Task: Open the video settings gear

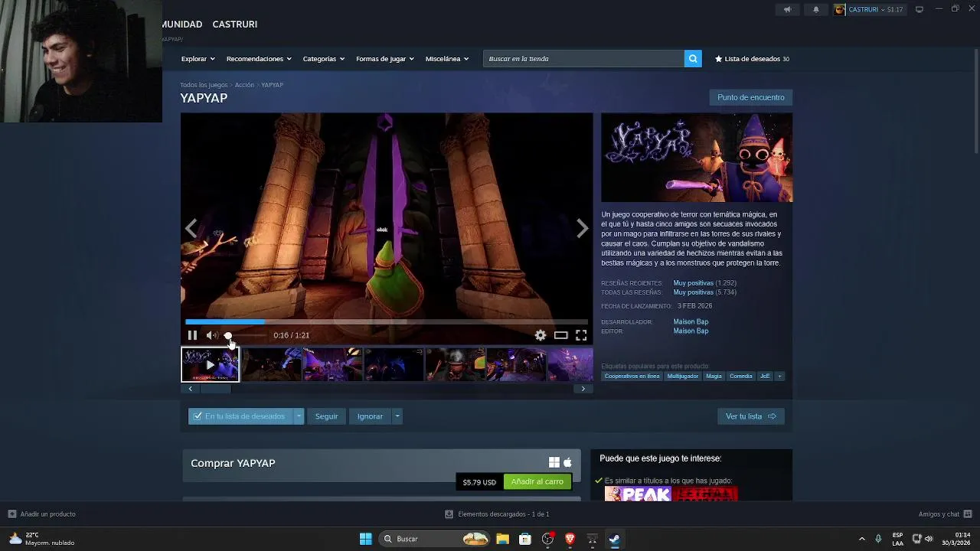Action: [541, 335]
